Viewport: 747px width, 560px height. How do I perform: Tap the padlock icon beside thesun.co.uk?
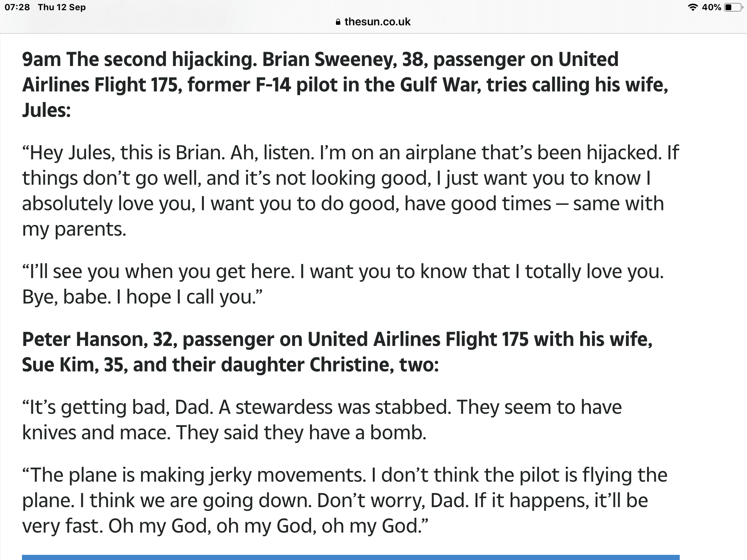tap(338, 22)
